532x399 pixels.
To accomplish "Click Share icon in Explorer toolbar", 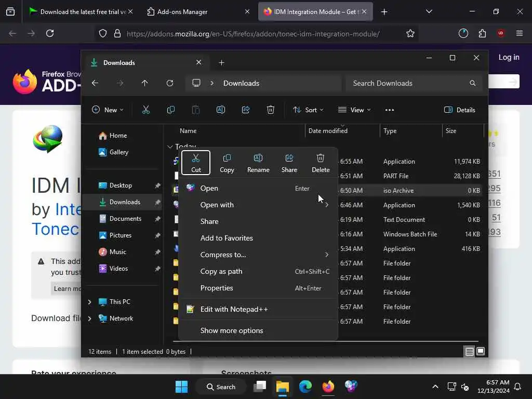I will coord(246,110).
